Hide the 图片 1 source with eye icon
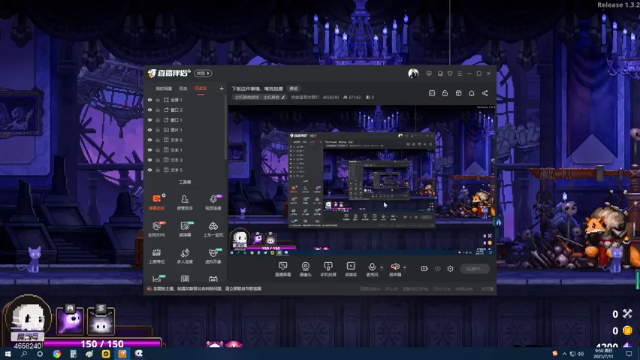640x360 pixels. point(150,130)
